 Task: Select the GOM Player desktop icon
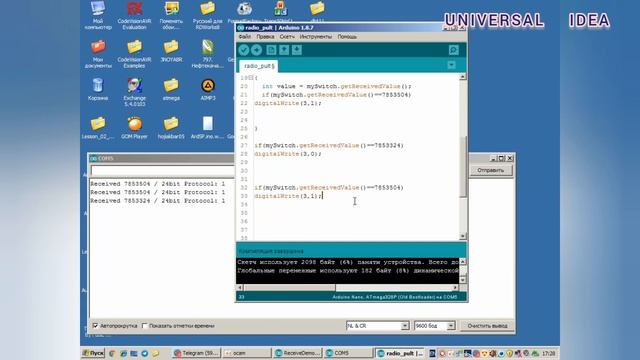[134, 128]
